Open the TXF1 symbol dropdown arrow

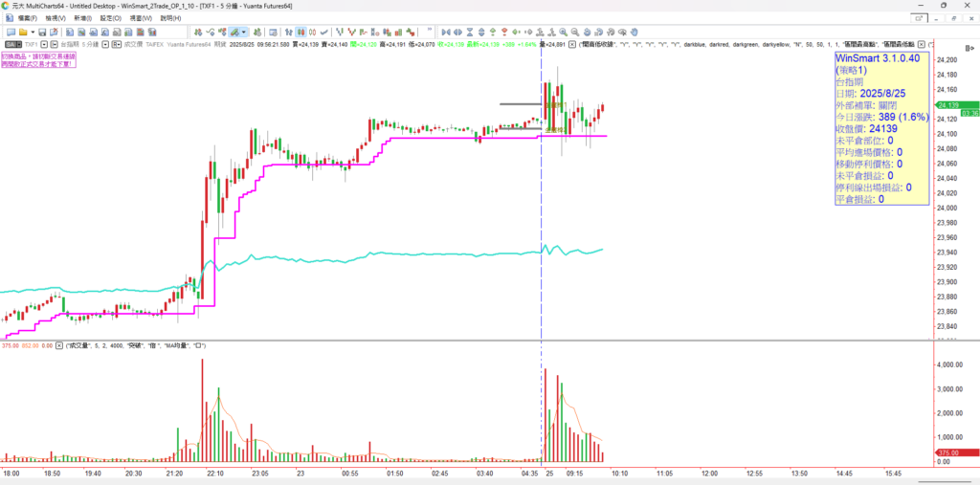43,44
